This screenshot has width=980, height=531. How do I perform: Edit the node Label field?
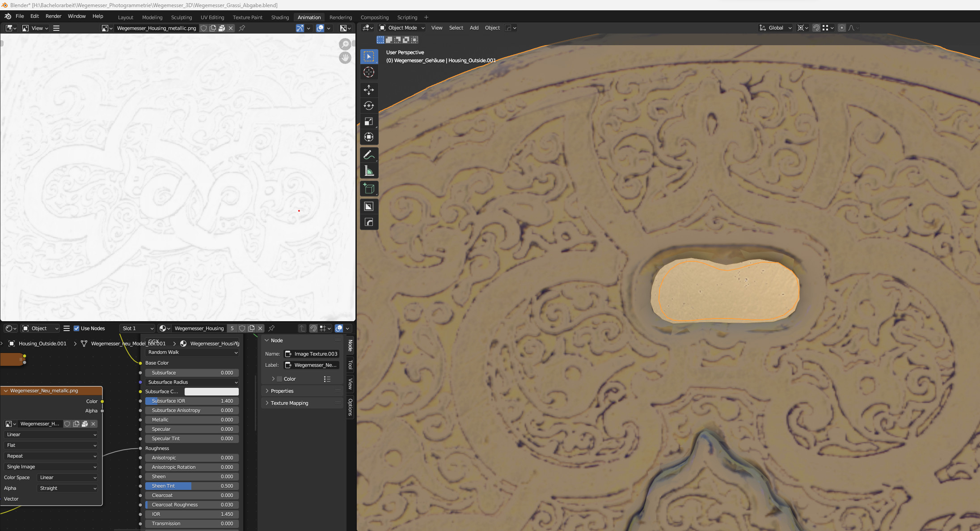312,365
